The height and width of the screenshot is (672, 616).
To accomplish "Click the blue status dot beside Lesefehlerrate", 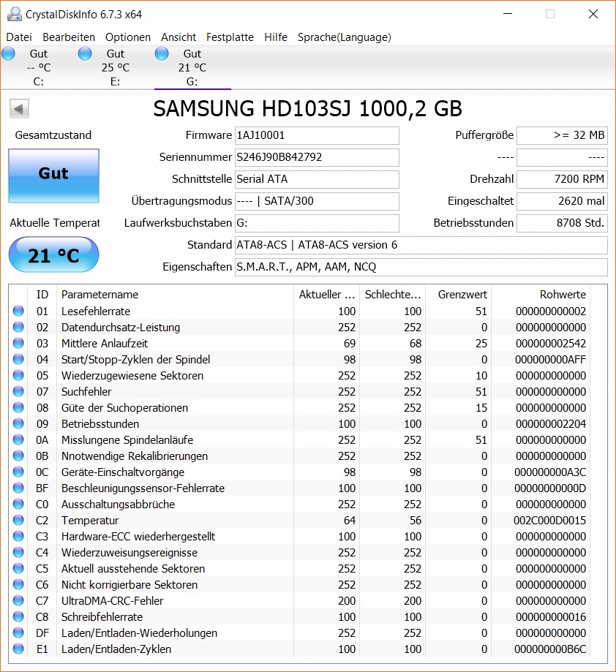I will point(17,310).
